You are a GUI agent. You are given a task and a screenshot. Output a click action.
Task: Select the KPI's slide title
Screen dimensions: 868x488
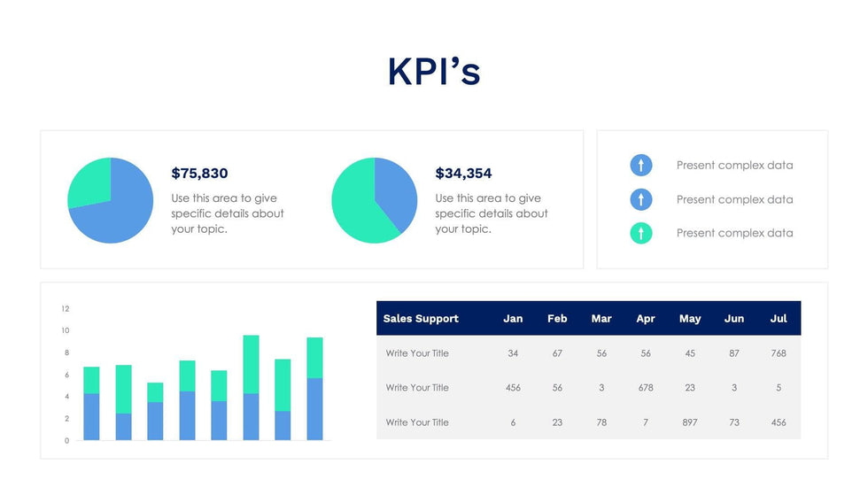(x=434, y=72)
